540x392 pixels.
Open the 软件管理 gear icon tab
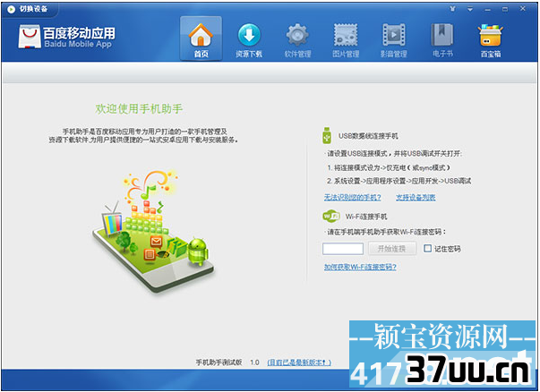tap(297, 40)
